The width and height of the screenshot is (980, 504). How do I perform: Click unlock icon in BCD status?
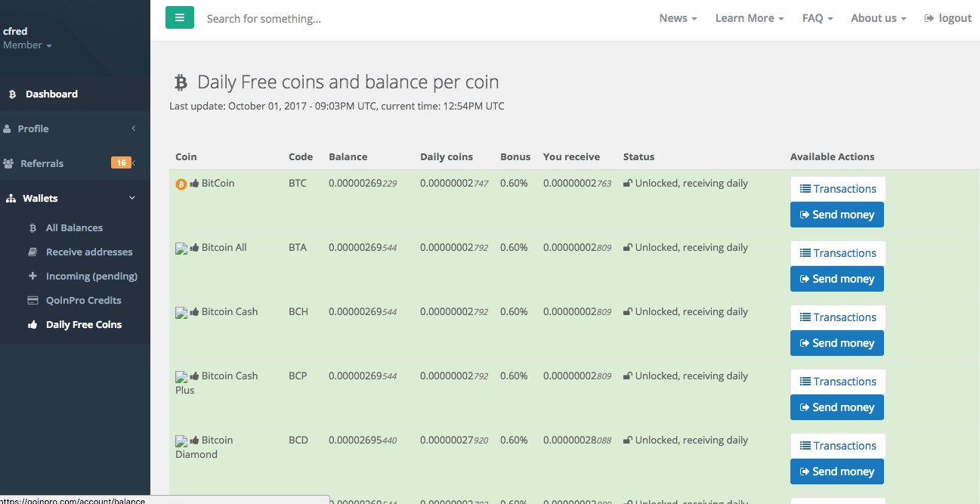tap(628, 441)
